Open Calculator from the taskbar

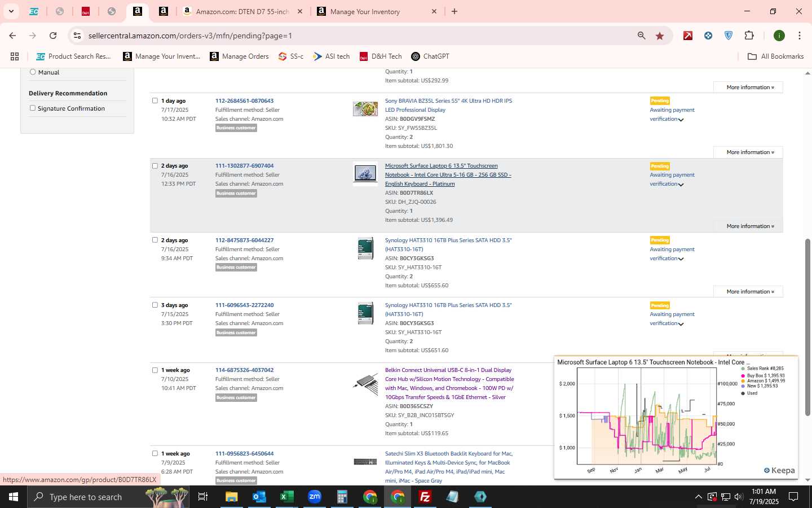point(342,497)
